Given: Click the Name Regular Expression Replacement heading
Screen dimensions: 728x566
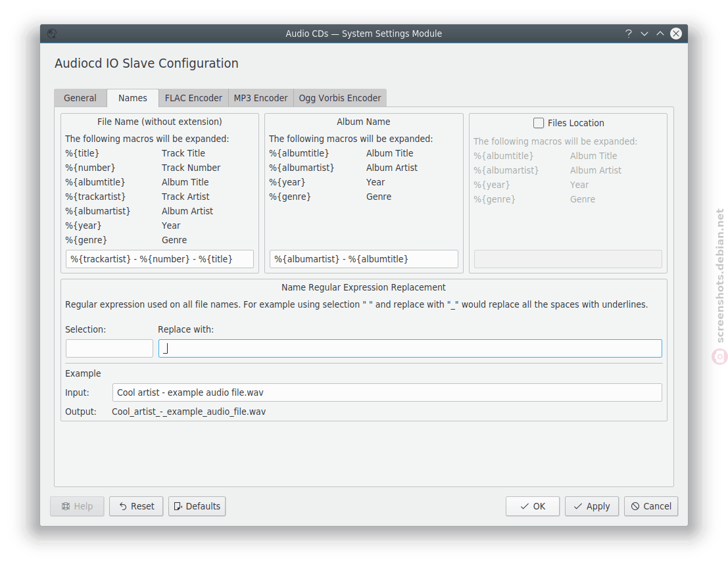Looking at the screenshot, I should pyautogui.click(x=364, y=287).
